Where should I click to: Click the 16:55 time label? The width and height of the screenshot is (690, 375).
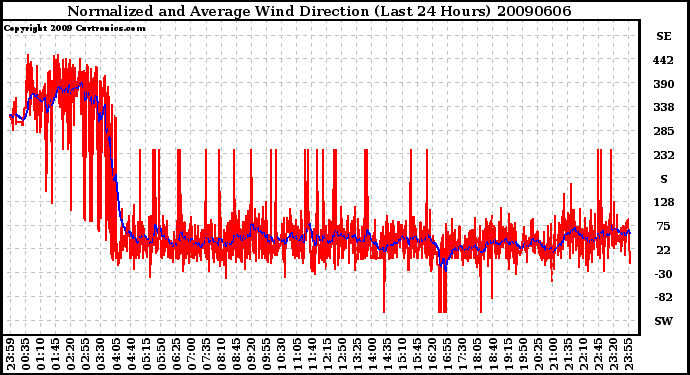pyautogui.click(x=447, y=354)
